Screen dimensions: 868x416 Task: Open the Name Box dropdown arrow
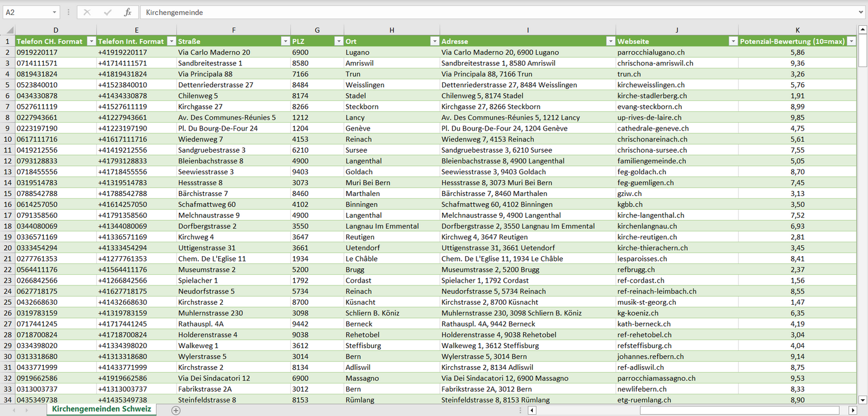coord(55,13)
